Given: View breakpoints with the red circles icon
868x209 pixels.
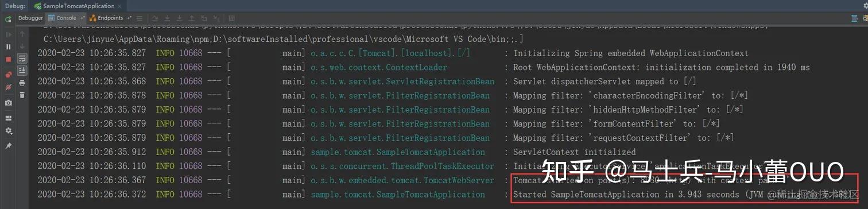Looking at the screenshot, I should coord(8,75).
